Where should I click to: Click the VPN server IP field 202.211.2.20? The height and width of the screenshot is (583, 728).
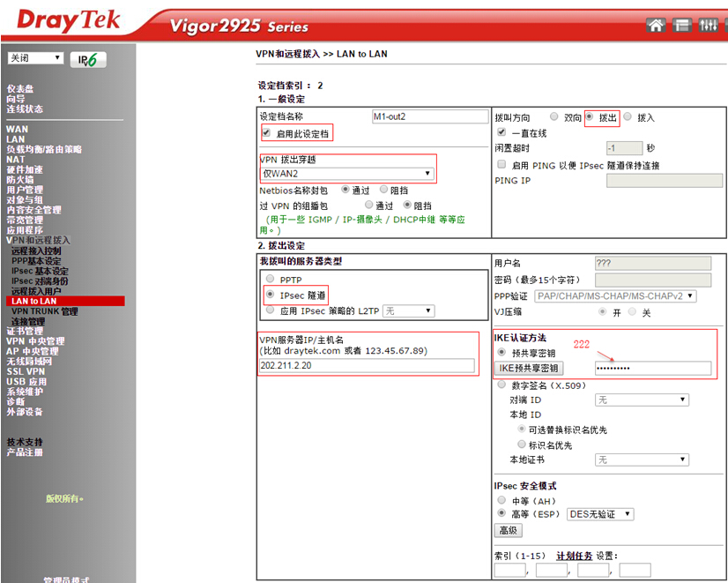pos(367,366)
